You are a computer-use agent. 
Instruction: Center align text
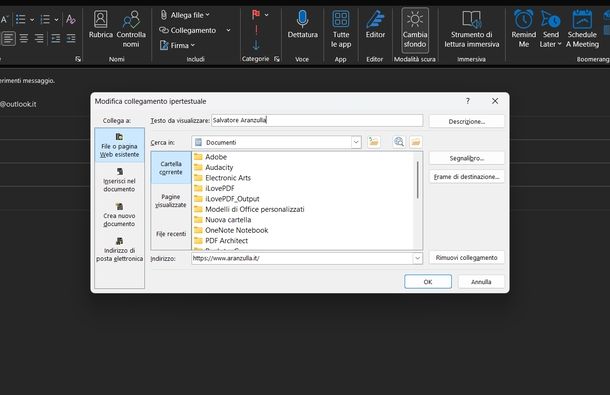(x=24, y=38)
